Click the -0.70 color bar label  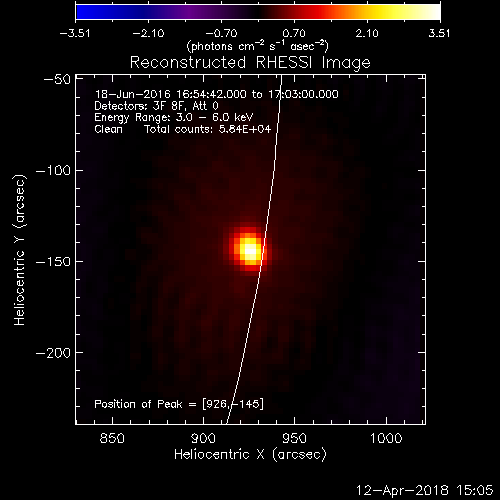coord(221,33)
